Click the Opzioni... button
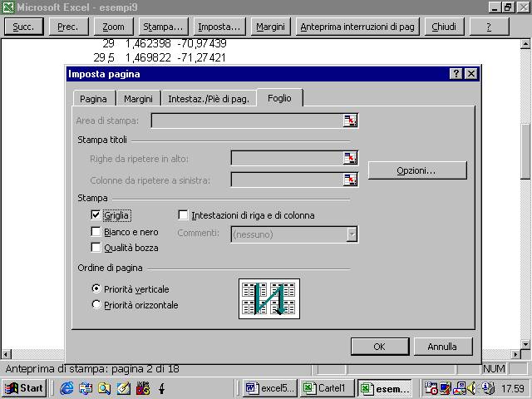Viewport: 532px width, 399px height. point(417,170)
